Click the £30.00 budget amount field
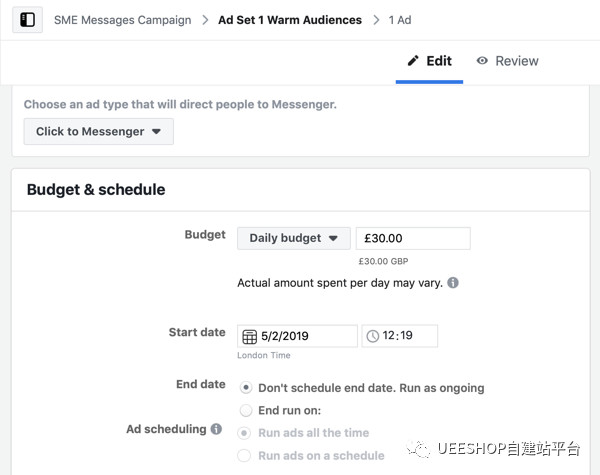 click(412, 238)
